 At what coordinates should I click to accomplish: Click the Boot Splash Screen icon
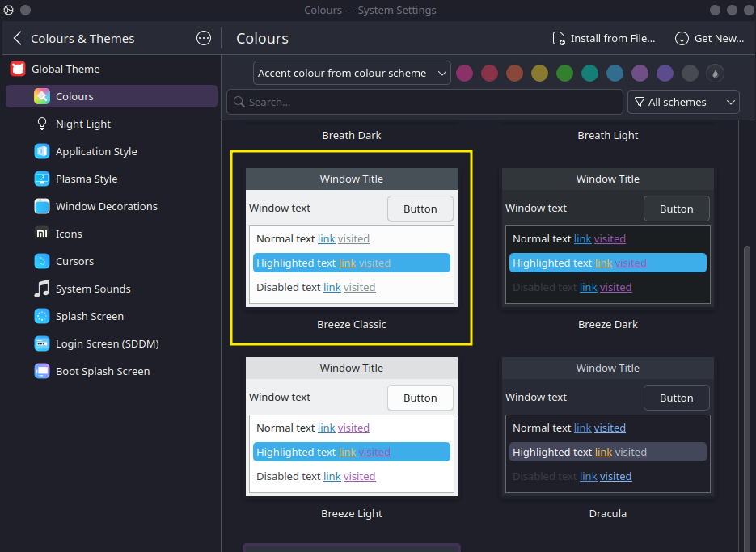pos(42,371)
